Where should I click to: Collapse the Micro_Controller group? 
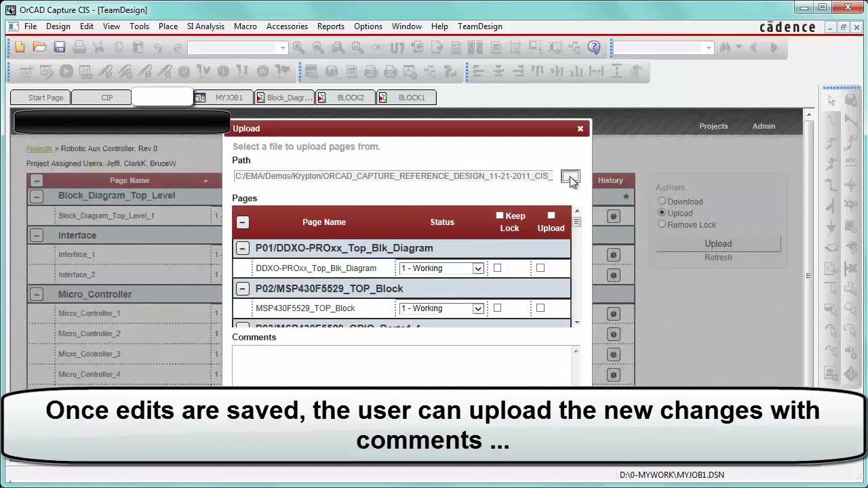(37, 294)
